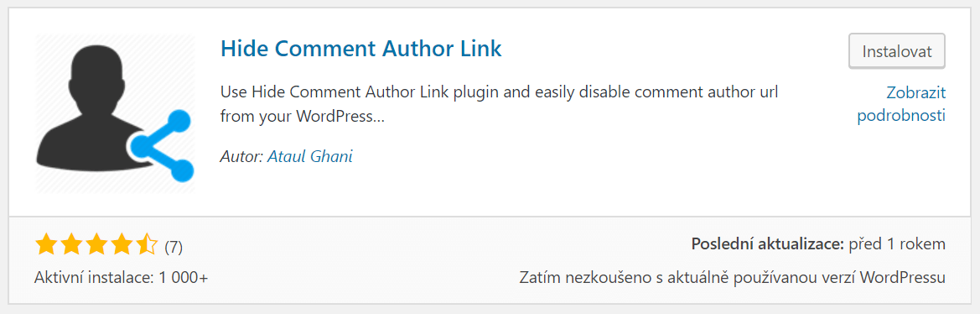Click the Autor: label
Screen dimensions: 980x314
pyautogui.click(x=242, y=156)
